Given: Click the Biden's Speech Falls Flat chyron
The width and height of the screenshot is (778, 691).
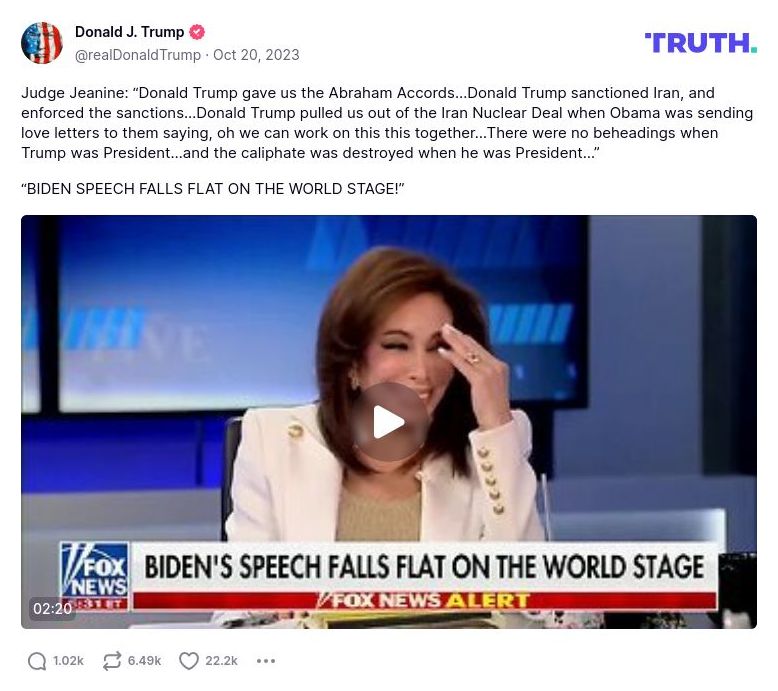Looking at the screenshot, I should pos(425,566).
